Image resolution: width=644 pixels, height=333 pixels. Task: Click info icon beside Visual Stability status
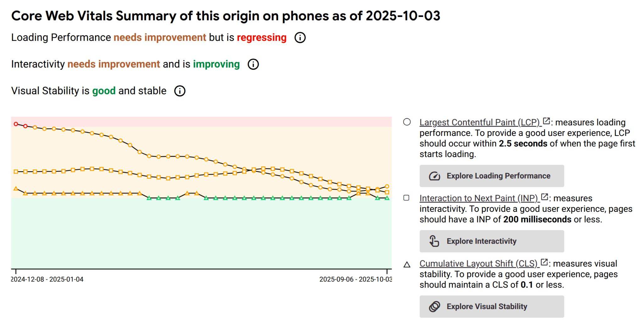pyautogui.click(x=180, y=91)
